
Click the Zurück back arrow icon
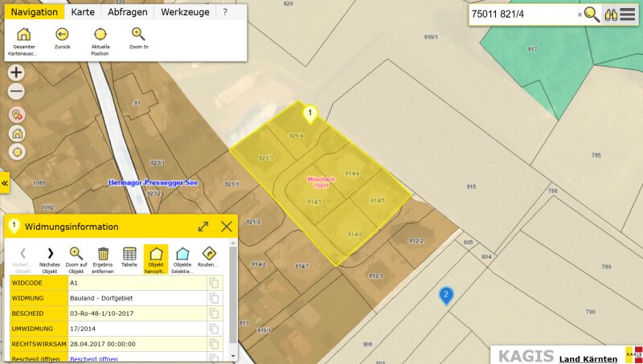[62, 35]
